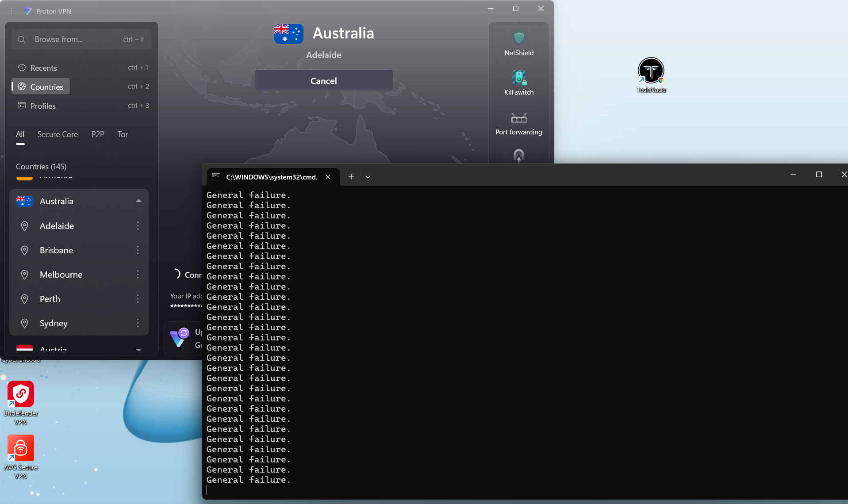The width and height of the screenshot is (848, 504).
Task: Minimize the terminal window
Action: click(793, 175)
